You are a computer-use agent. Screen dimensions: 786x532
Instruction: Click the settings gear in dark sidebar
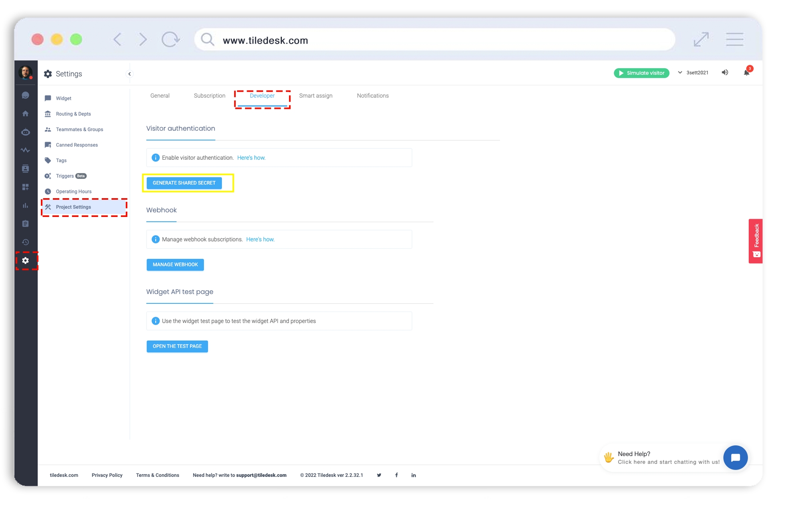(26, 261)
